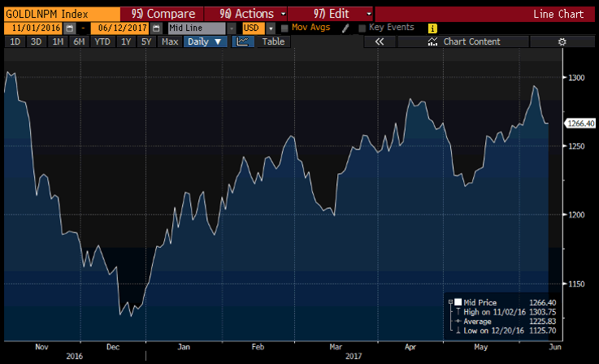Image resolution: width=599 pixels, height=364 pixels.
Task: Click the Dec x-axis label
Action: coord(113,347)
